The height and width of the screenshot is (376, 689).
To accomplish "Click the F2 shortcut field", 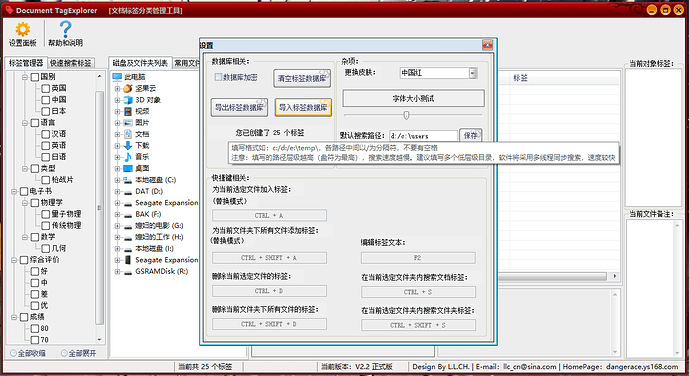I will pos(418,258).
